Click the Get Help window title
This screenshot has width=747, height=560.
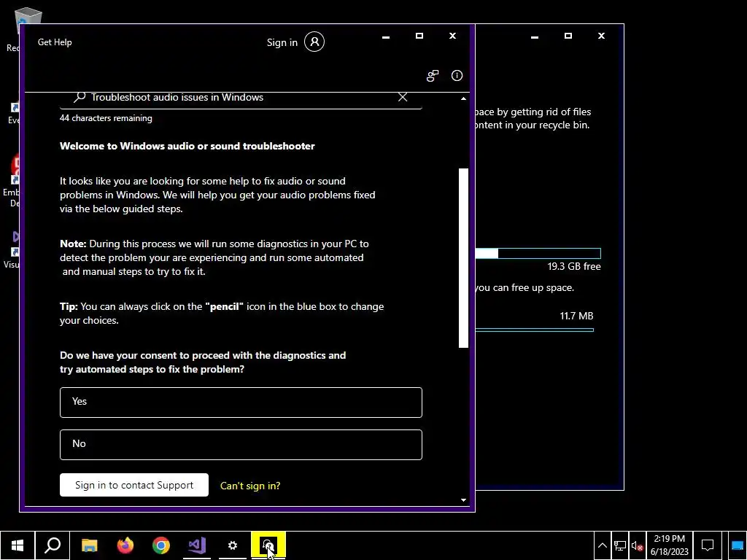click(55, 42)
